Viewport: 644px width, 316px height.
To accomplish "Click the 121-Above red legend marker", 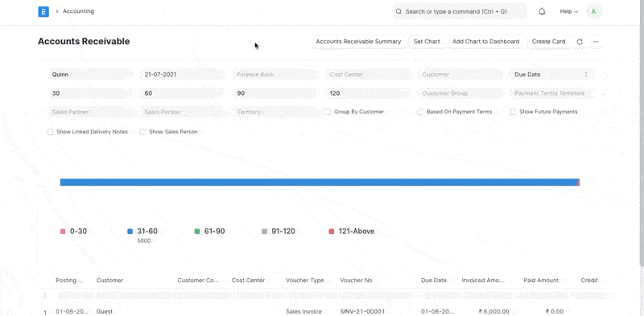I will click(x=332, y=232).
